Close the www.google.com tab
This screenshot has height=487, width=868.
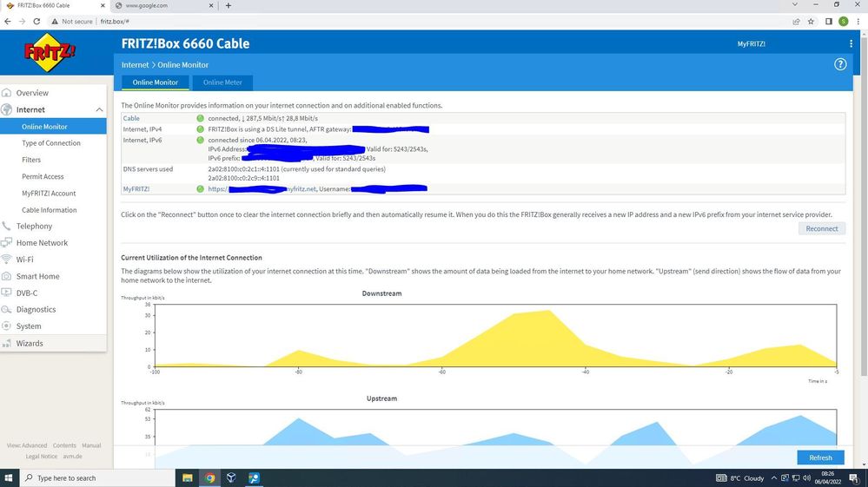coord(211,5)
